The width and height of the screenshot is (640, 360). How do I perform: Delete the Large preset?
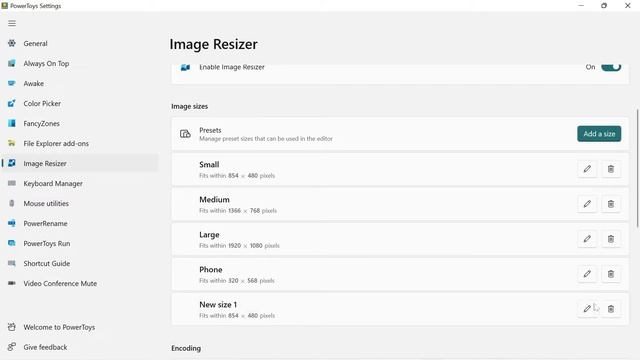(x=611, y=239)
